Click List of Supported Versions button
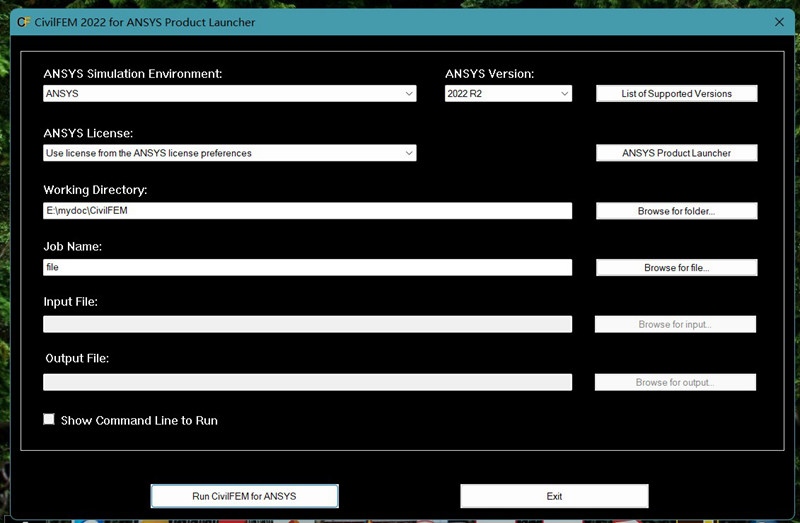This screenshot has height=523, width=800. 677,93
